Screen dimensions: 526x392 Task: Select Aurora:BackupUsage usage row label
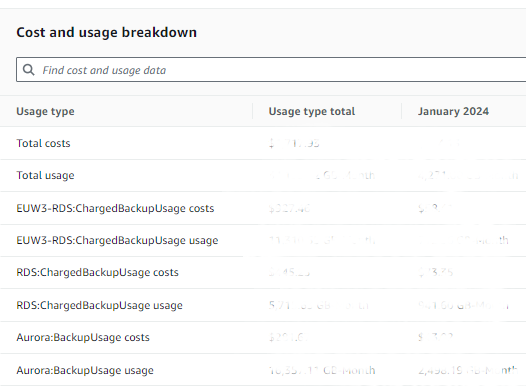coord(85,370)
